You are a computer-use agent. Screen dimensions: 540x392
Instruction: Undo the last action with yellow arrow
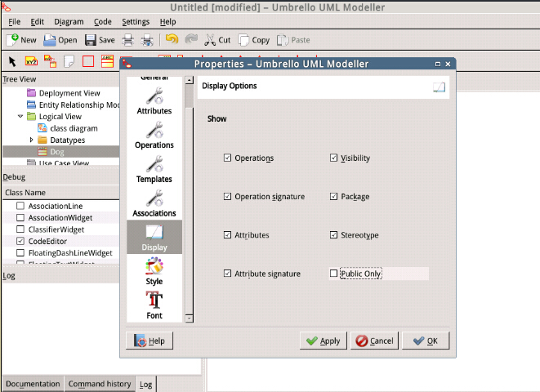coord(172,39)
